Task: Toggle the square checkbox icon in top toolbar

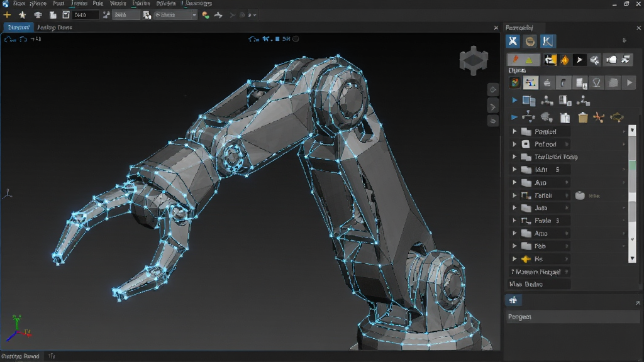Action: [x=65, y=15]
